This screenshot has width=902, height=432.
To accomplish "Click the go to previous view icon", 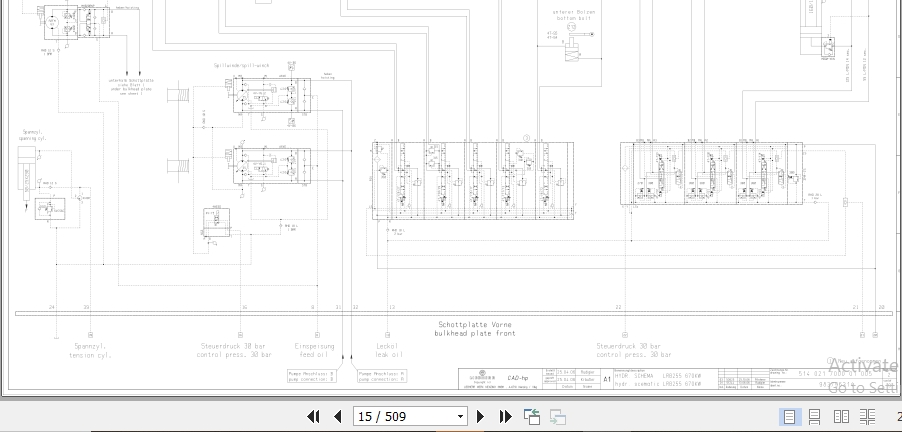I will (x=532, y=416).
